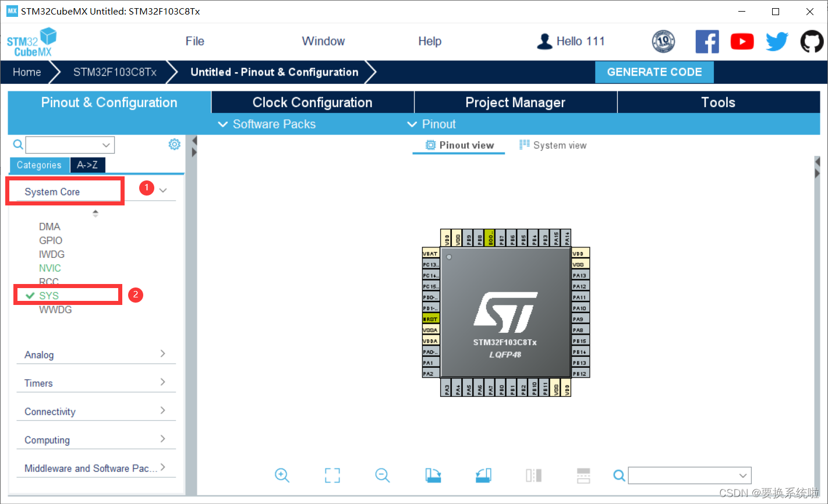Open the YouTube channel icon
Screen dimensions: 828x504
742,42
